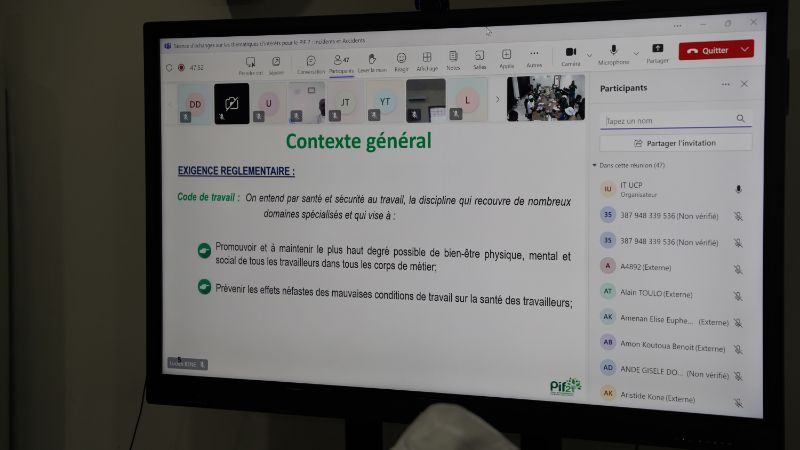Click the Lever la main icon

tap(372, 60)
